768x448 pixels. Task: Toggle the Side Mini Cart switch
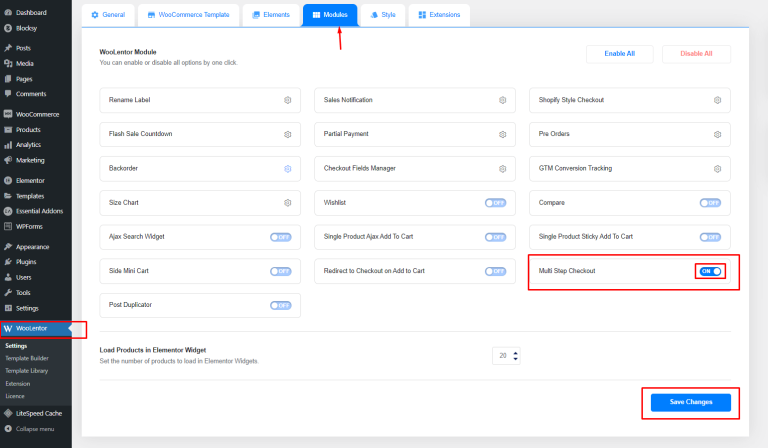coord(281,271)
